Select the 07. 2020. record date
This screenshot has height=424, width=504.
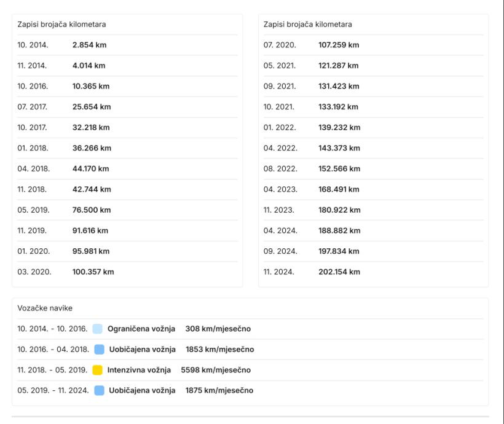(x=280, y=45)
